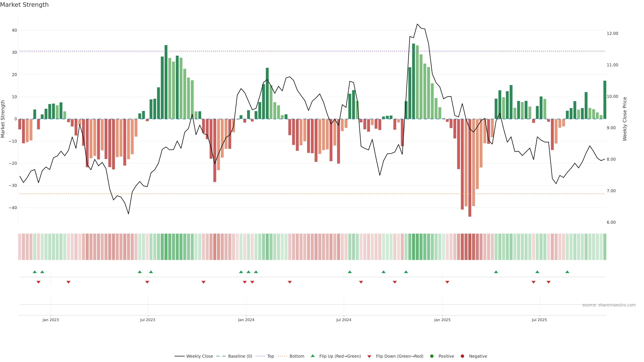Image resolution: width=644 pixels, height=362 pixels.
Task: Click the Flip Down red triangle legend icon
Action: [x=369, y=356]
